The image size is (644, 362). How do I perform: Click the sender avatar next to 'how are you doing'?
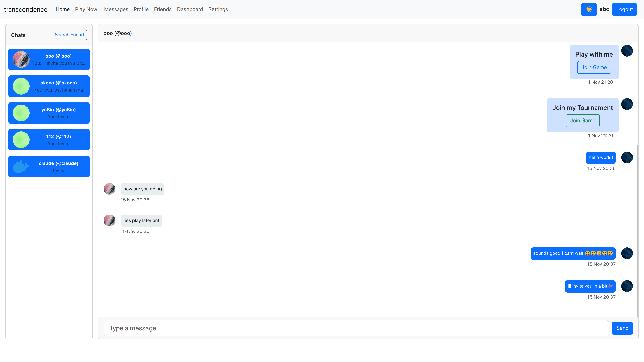110,189
